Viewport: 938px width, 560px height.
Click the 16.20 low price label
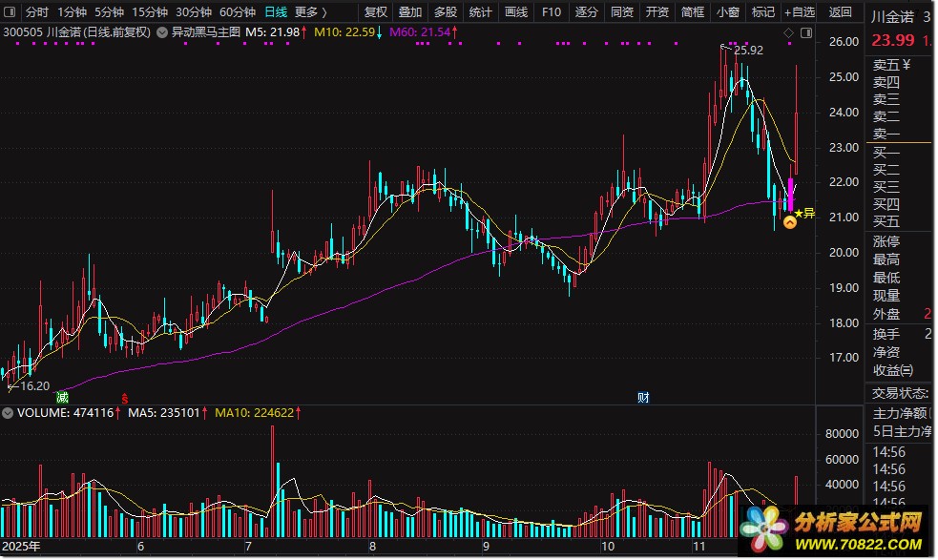coord(35,386)
